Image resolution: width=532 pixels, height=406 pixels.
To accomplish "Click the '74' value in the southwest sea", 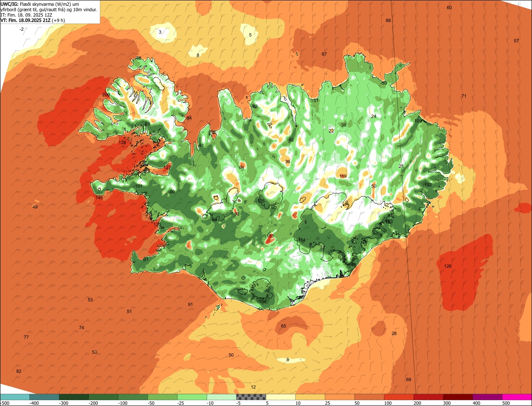I will [81, 328].
